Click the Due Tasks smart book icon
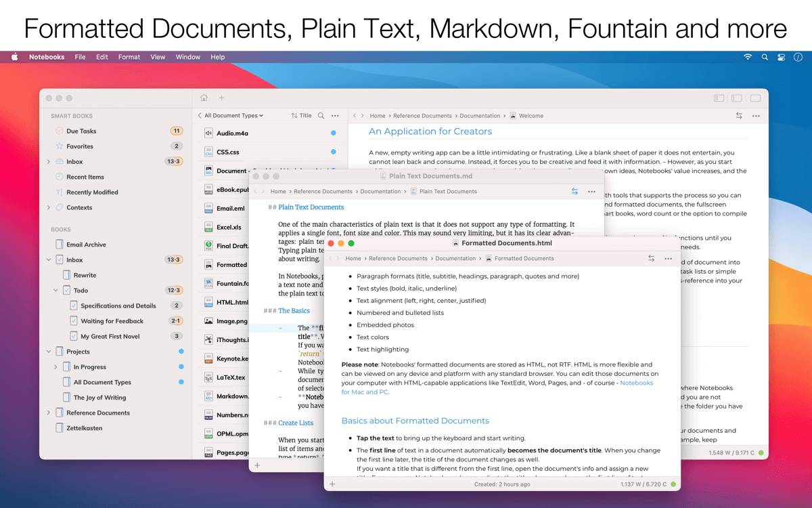 point(60,131)
